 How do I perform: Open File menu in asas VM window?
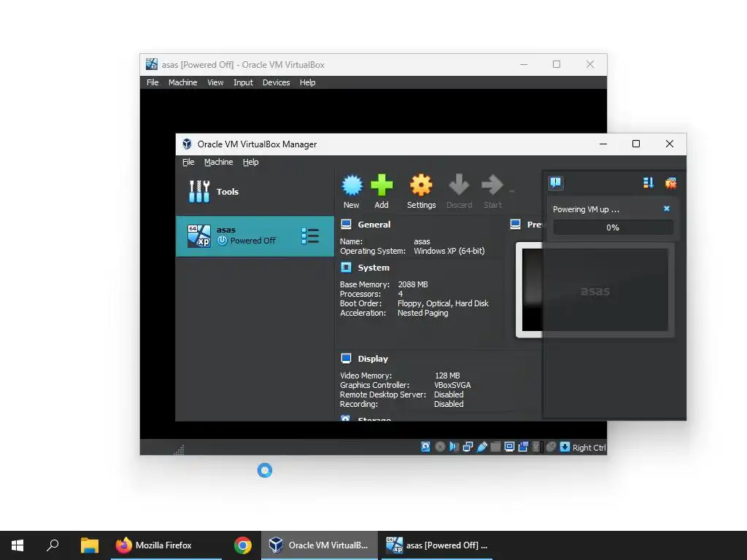(152, 82)
